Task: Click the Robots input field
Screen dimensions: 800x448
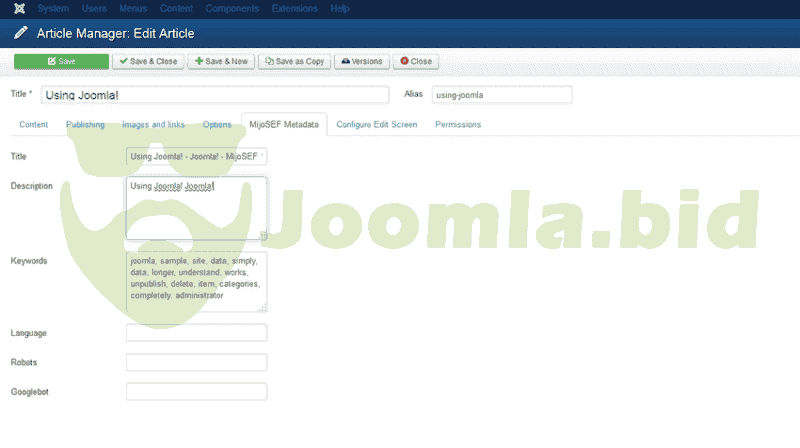Action: point(197,362)
